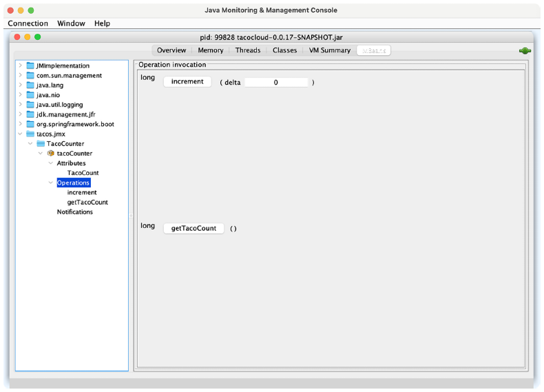
Task: Click the JMImplementation folder icon
Action: [x=30, y=66]
